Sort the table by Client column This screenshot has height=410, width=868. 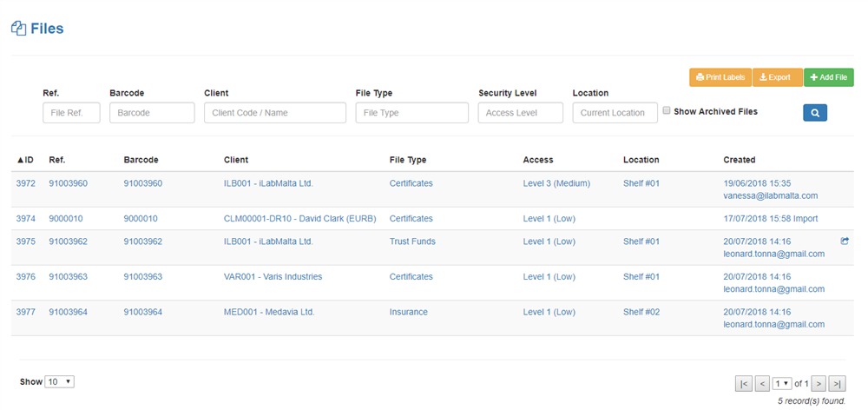click(x=235, y=160)
